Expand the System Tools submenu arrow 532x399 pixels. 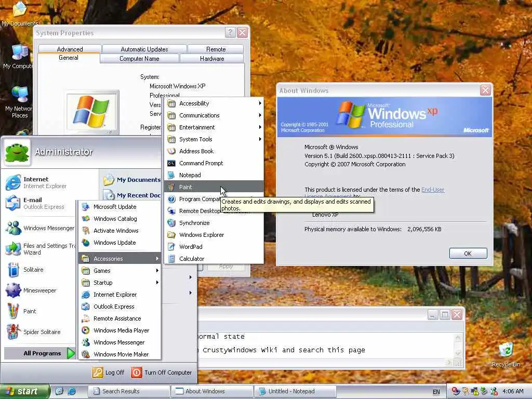[260, 139]
